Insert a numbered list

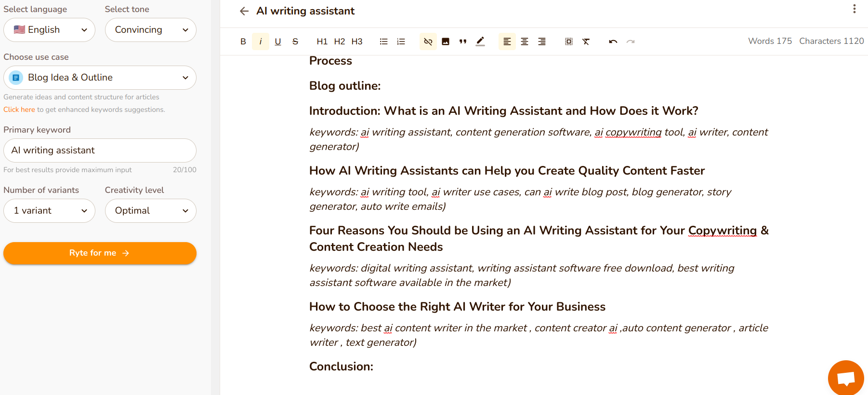[401, 41]
